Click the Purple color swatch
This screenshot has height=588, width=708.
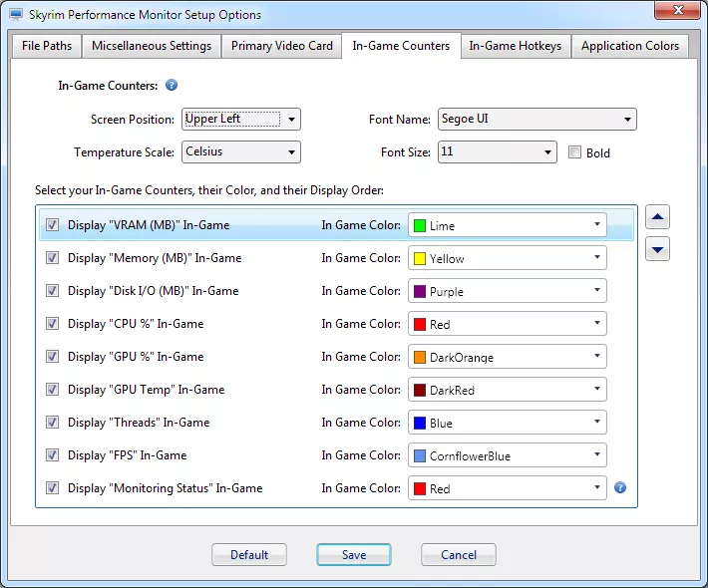point(420,292)
